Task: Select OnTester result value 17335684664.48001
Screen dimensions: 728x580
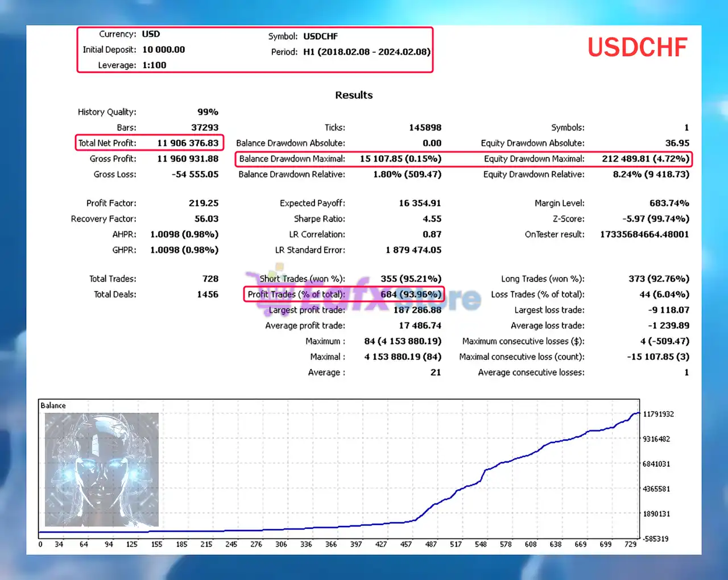Action: [x=644, y=234]
